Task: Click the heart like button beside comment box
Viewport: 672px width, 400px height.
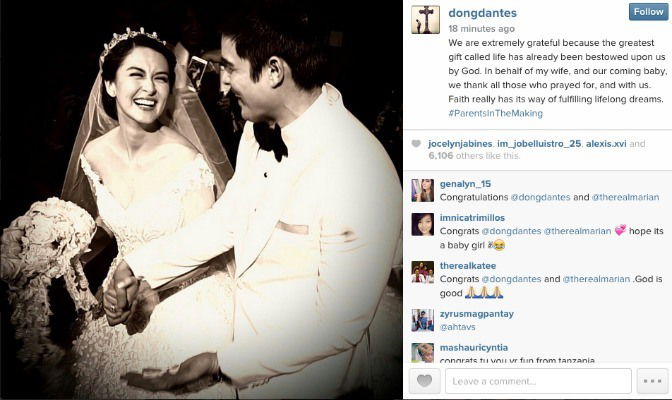Action: pos(424,381)
